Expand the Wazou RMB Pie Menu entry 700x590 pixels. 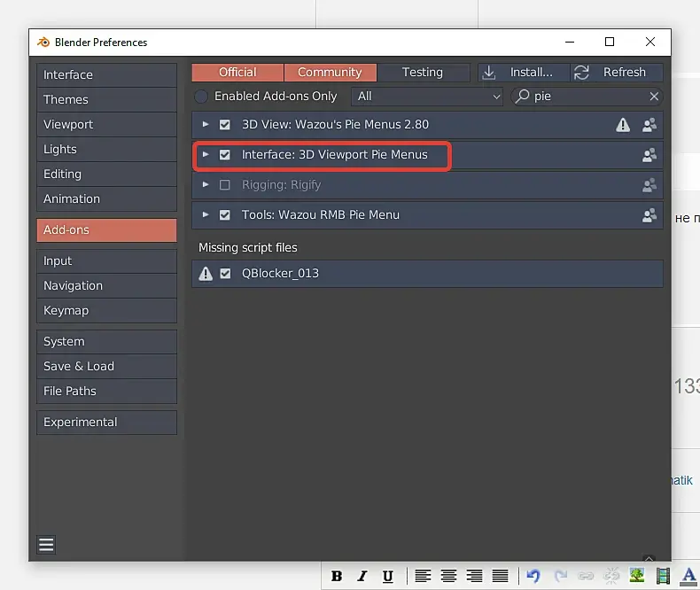click(x=206, y=214)
